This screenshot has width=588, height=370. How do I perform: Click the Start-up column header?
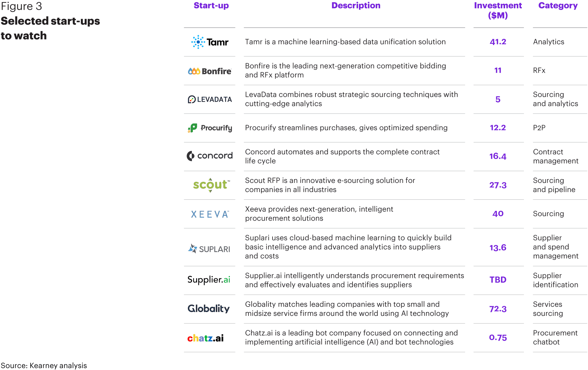(x=211, y=6)
